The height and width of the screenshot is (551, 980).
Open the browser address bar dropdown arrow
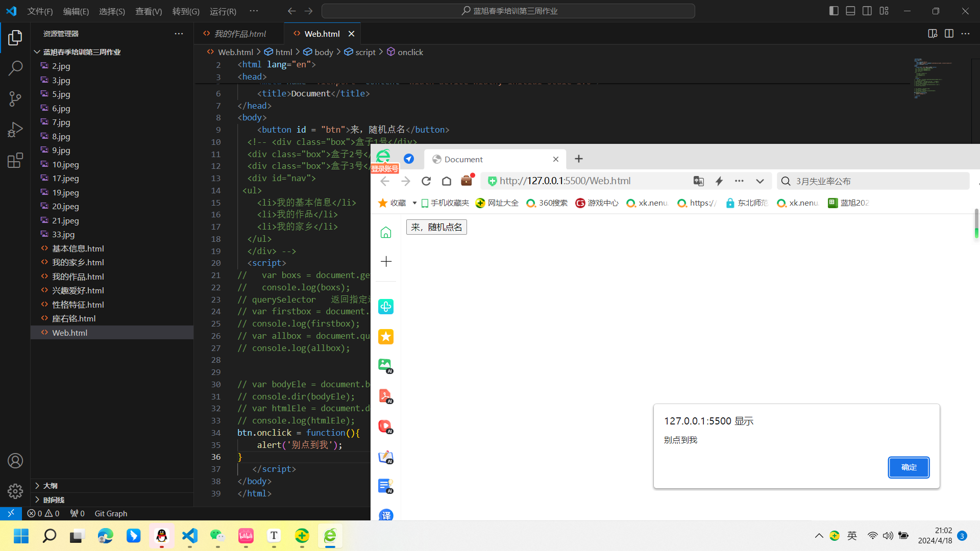[760, 181]
